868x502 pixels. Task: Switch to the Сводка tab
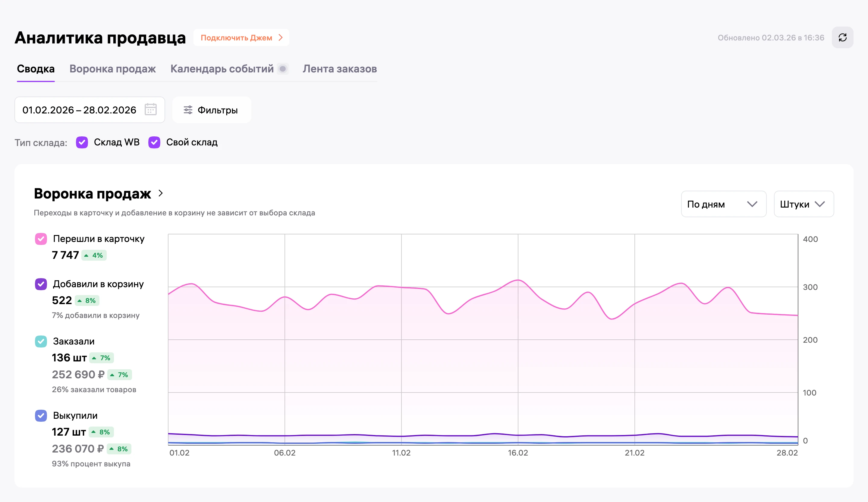36,68
